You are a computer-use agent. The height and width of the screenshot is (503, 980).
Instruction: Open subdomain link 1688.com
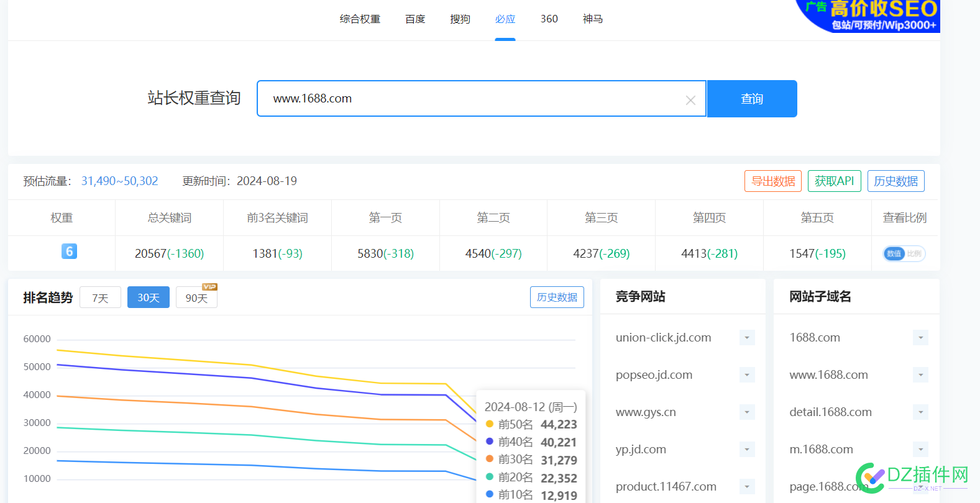pos(815,338)
